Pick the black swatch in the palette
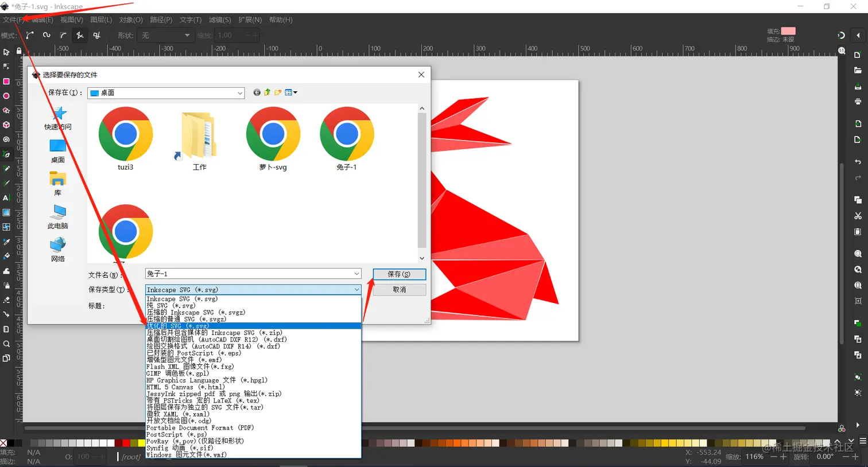The width and height of the screenshot is (868, 467). tap(11, 443)
